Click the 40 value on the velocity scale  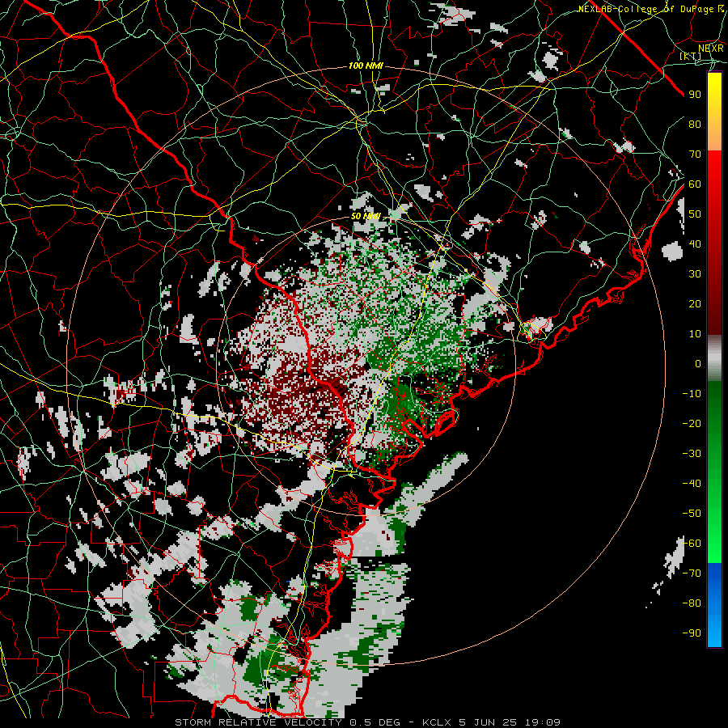click(x=695, y=244)
